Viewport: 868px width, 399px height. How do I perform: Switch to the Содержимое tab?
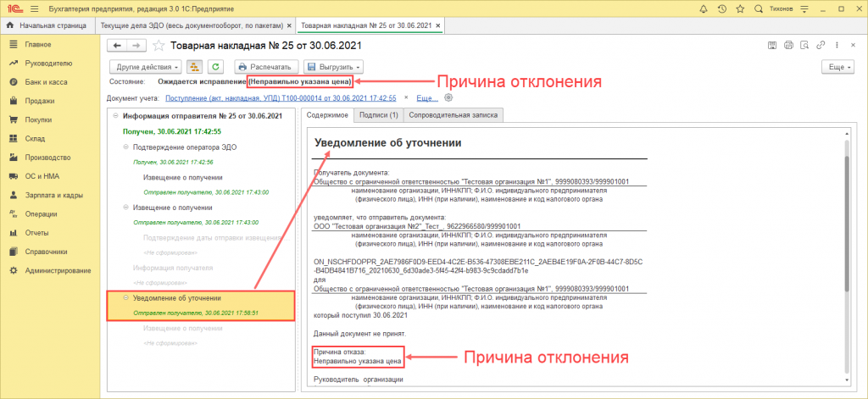coord(327,115)
